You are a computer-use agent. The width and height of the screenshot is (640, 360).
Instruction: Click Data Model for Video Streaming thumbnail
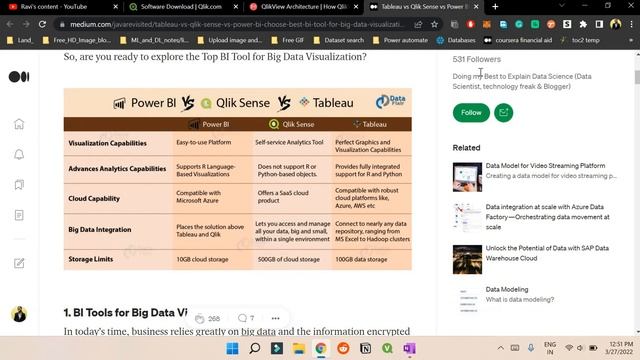coord(467,177)
